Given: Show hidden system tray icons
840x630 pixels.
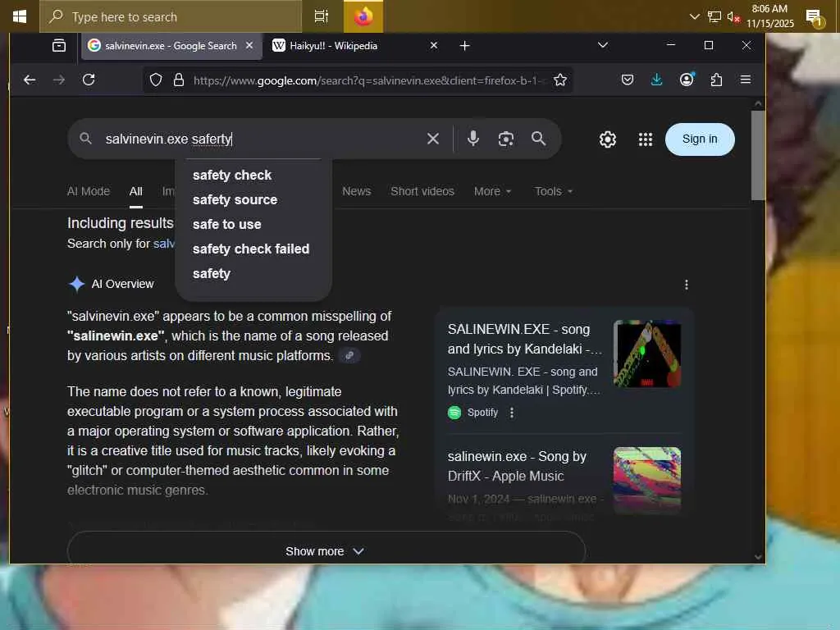Looking at the screenshot, I should [694, 16].
